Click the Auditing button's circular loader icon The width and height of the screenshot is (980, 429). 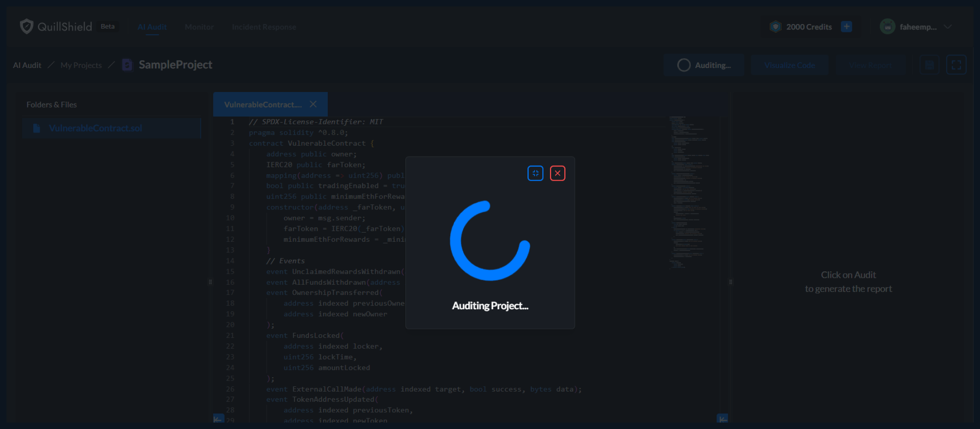[x=684, y=65]
